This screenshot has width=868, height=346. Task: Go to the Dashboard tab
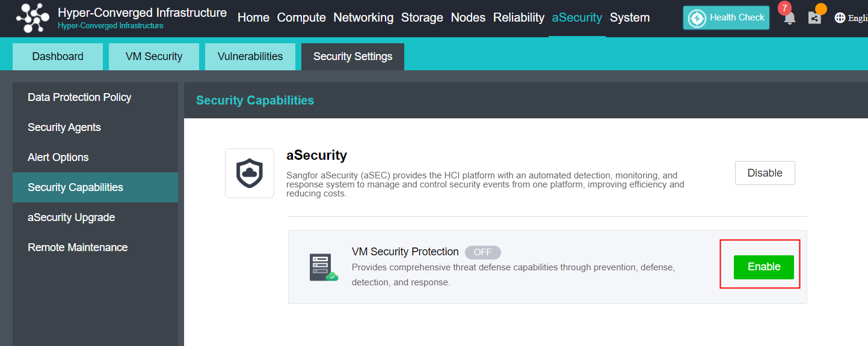point(58,56)
